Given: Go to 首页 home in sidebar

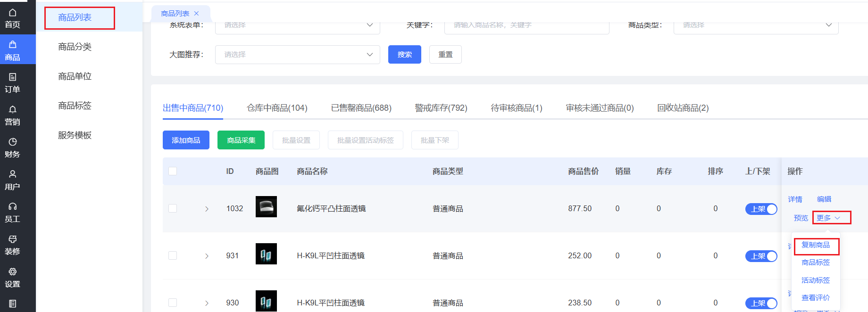Looking at the screenshot, I should [x=13, y=18].
